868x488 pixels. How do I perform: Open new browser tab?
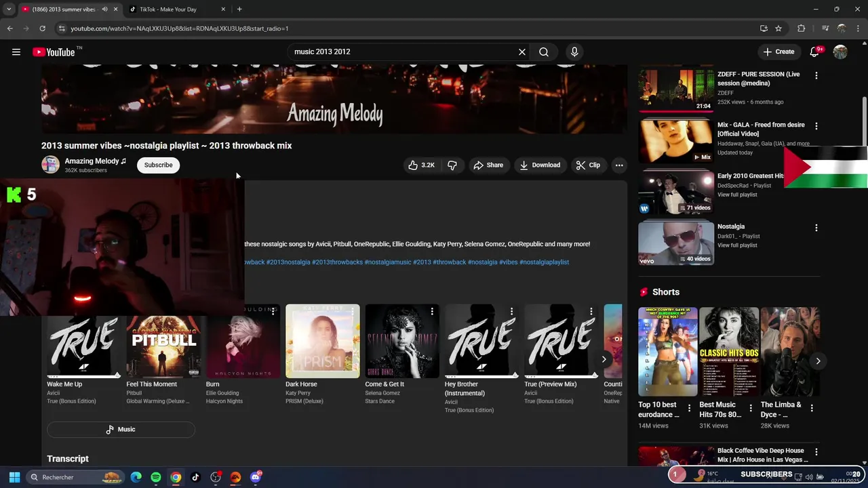click(239, 9)
